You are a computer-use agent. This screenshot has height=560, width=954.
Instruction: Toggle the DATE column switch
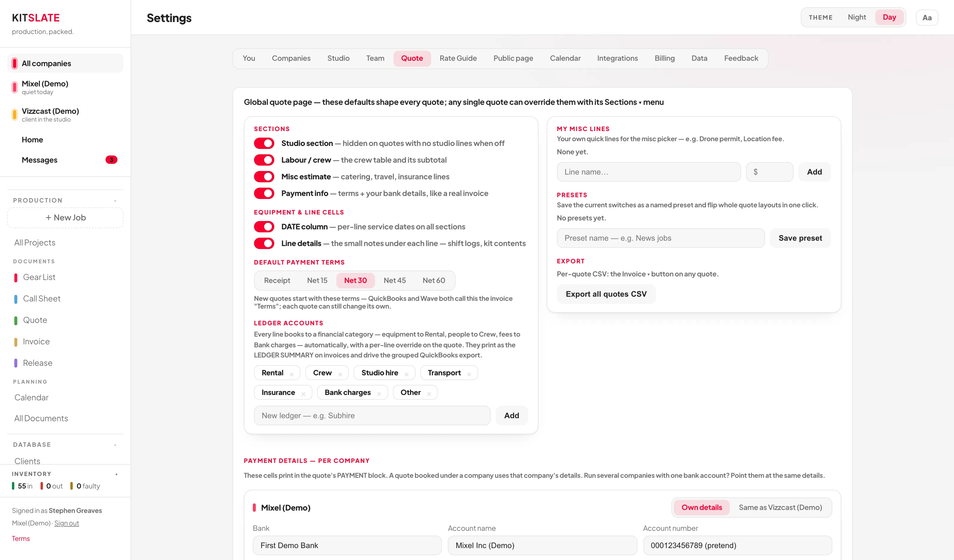click(x=264, y=227)
